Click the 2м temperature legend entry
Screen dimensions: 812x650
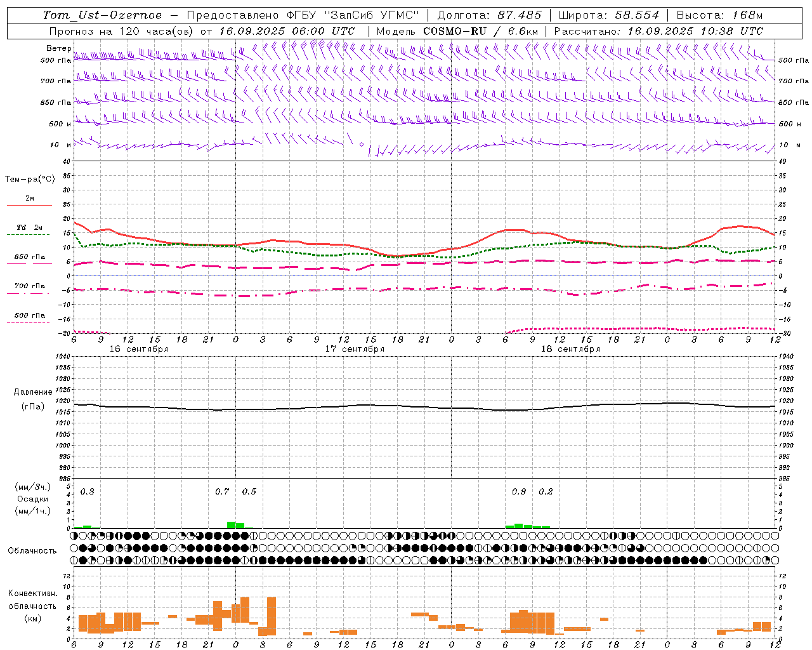tap(30, 199)
